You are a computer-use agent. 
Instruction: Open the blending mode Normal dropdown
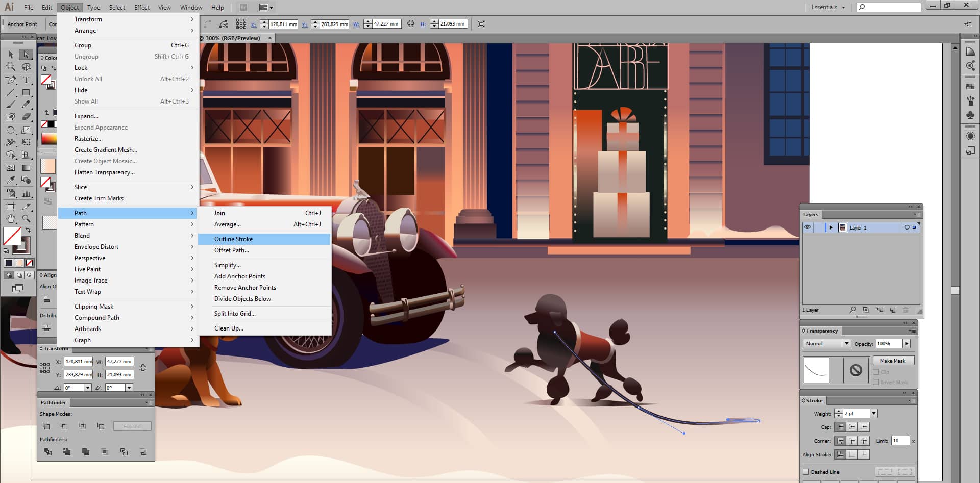[827, 344]
